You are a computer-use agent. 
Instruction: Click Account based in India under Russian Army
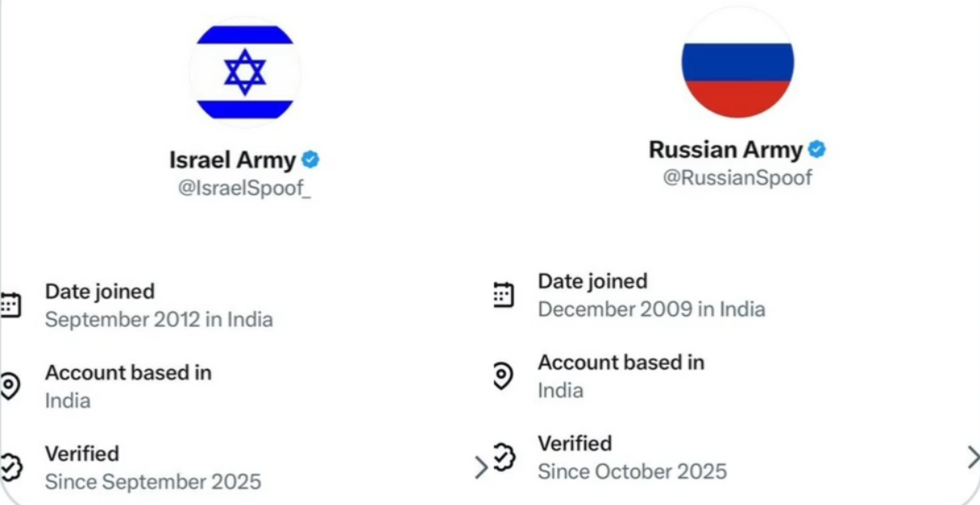(621, 376)
